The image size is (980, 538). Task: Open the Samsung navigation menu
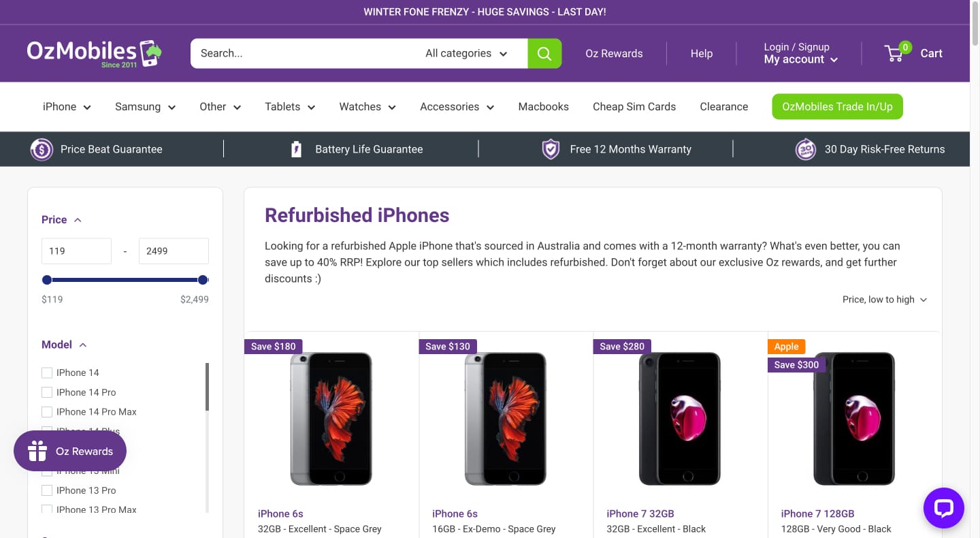point(145,107)
